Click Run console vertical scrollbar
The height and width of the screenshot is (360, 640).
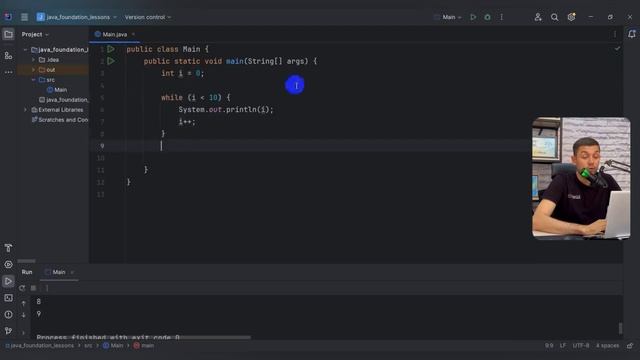(x=620, y=328)
